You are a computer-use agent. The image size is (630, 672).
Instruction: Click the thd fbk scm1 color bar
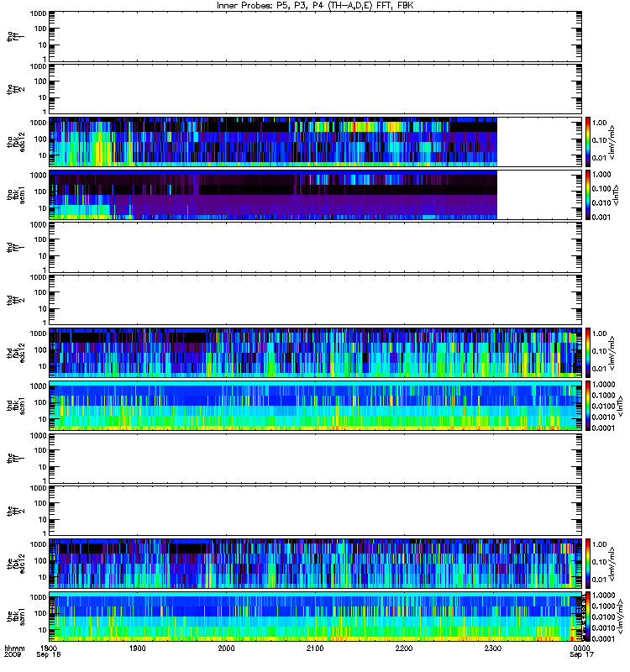tap(588, 406)
